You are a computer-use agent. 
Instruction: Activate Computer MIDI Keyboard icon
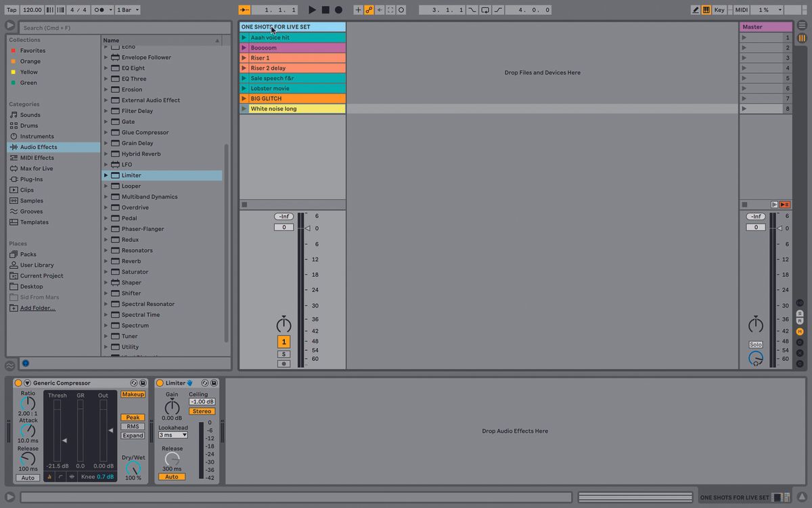tap(706, 10)
